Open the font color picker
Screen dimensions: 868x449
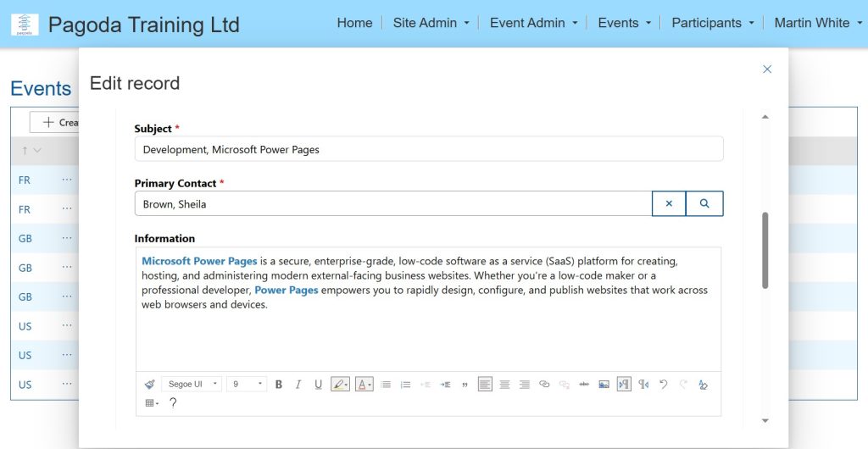click(364, 385)
